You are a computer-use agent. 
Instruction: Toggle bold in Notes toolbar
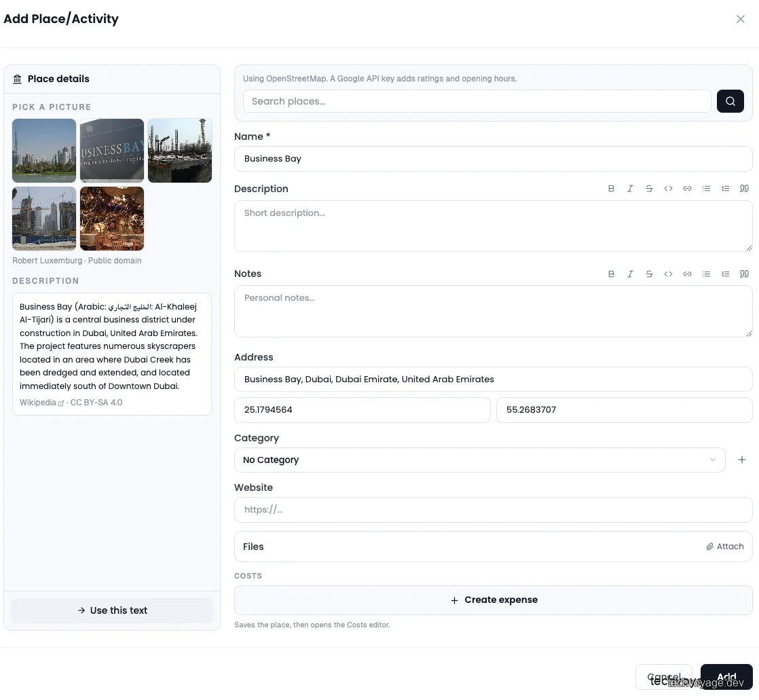pyautogui.click(x=612, y=274)
